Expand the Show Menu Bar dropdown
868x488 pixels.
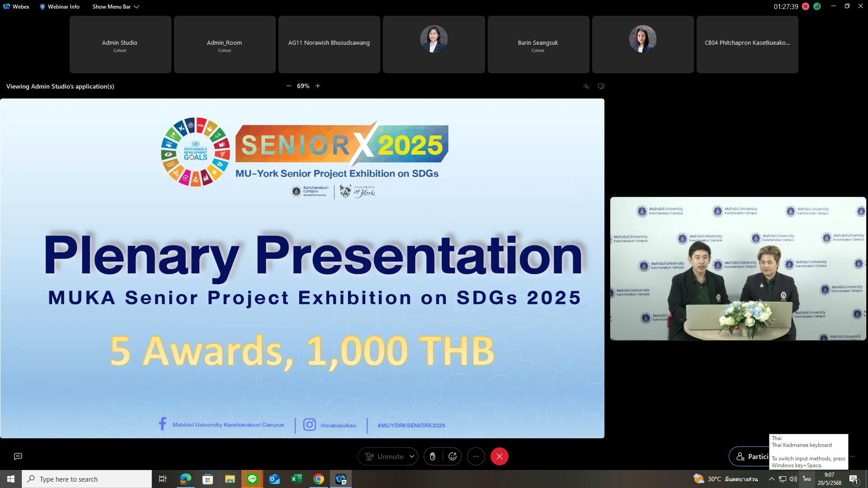pyautogui.click(x=116, y=7)
